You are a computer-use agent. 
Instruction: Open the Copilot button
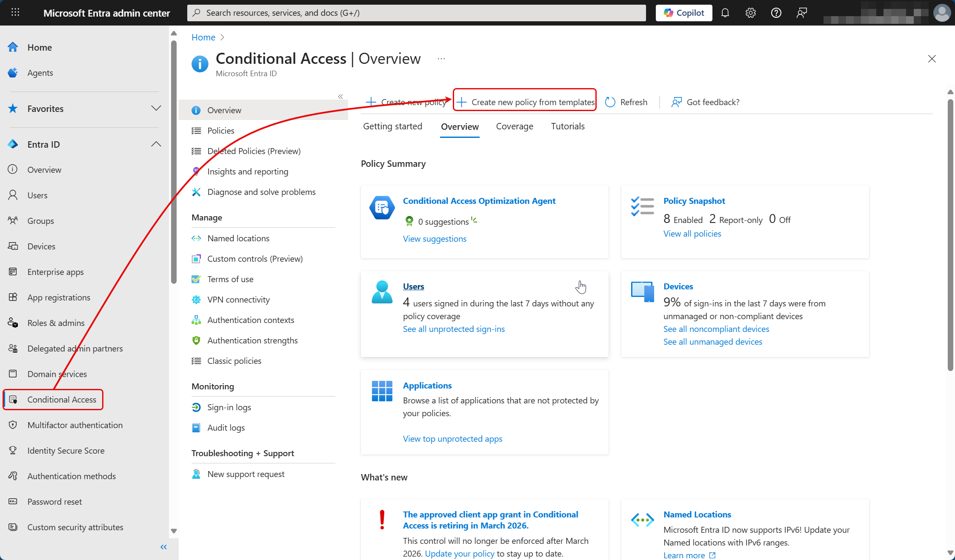click(684, 13)
